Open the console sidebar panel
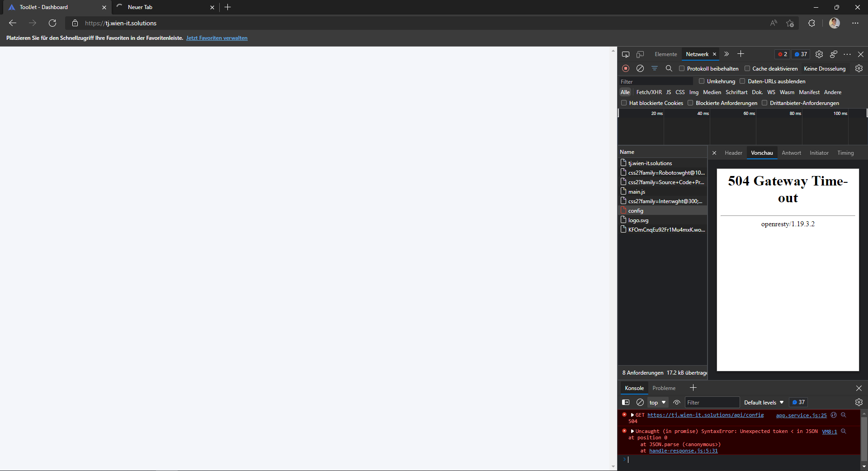 [626, 402]
